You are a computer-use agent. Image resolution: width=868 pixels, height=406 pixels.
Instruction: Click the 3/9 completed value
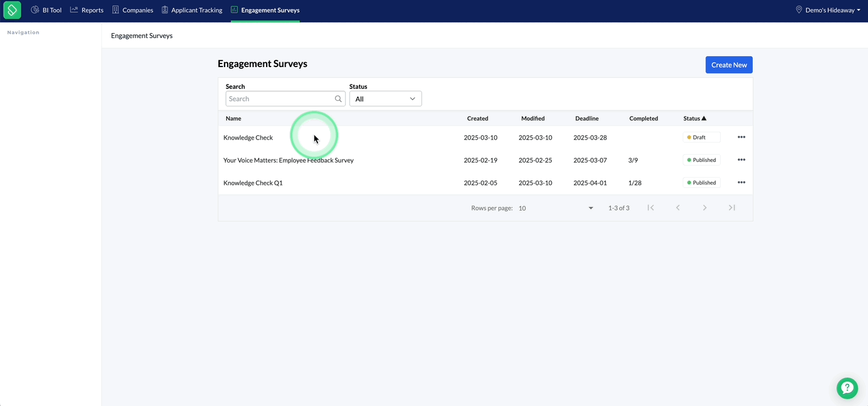[633, 160]
